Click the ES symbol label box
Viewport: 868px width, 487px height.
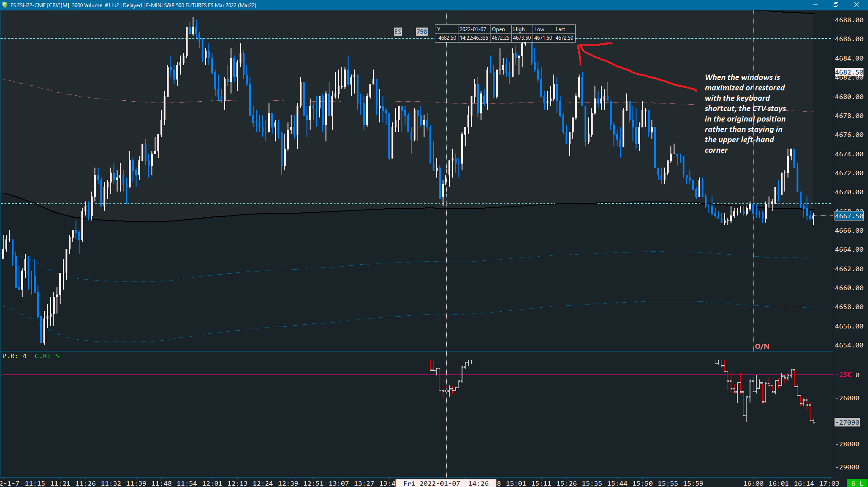point(397,32)
